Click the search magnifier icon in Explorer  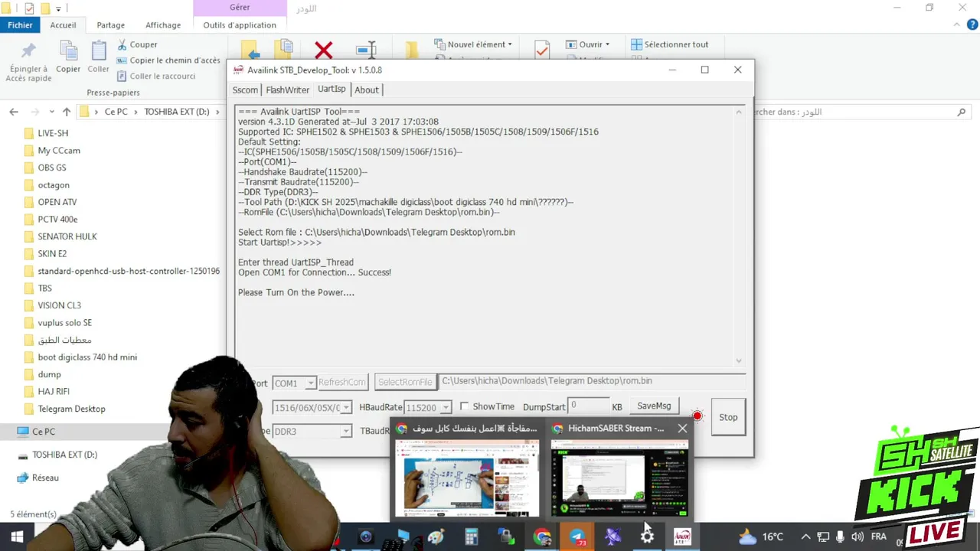[962, 112]
